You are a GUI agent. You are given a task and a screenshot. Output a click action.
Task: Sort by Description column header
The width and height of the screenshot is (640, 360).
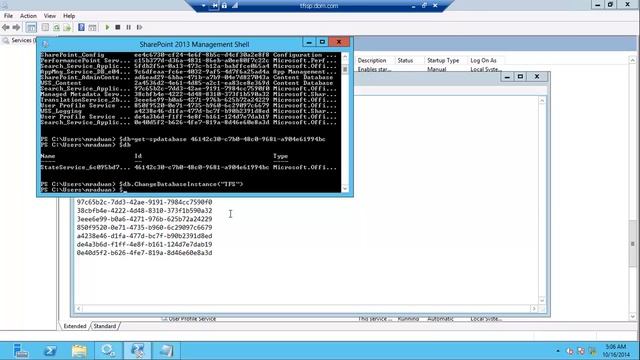(372, 60)
